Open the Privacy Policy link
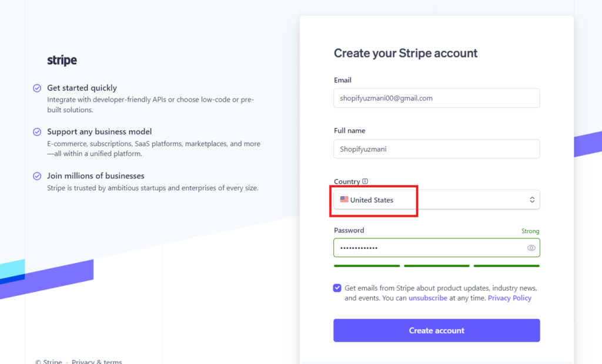Viewport: 602px width, 364px height. [509, 298]
